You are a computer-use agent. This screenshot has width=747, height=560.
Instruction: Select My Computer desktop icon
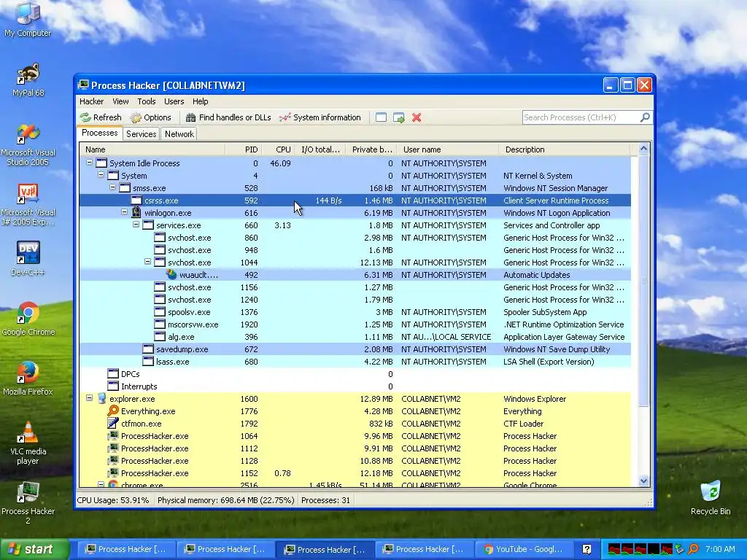pos(28,20)
